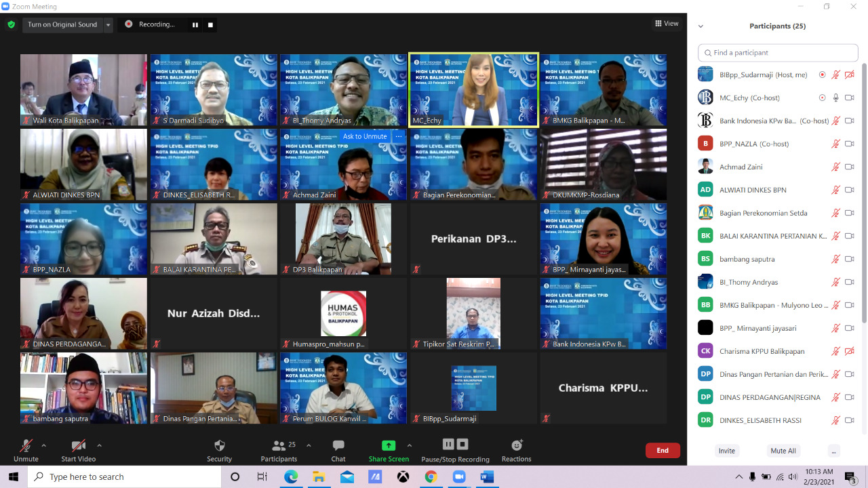Click the Mute All button
868x488 pixels.
coord(783,451)
